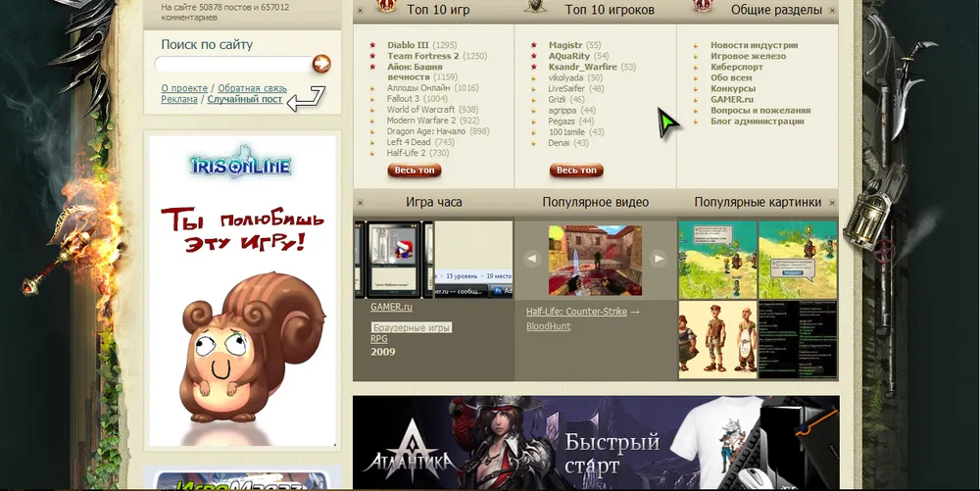Open player vikolyada profile

click(x=565, y=78)
